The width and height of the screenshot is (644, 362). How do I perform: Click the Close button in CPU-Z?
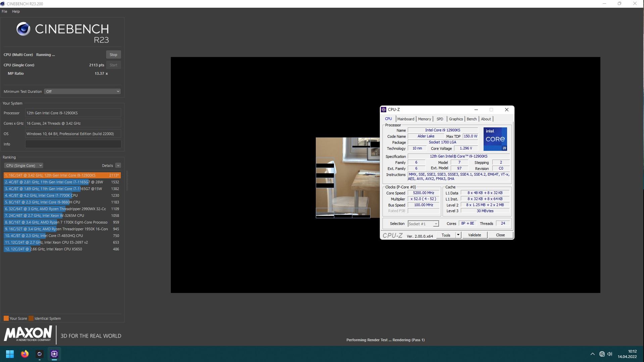[500, 235]
